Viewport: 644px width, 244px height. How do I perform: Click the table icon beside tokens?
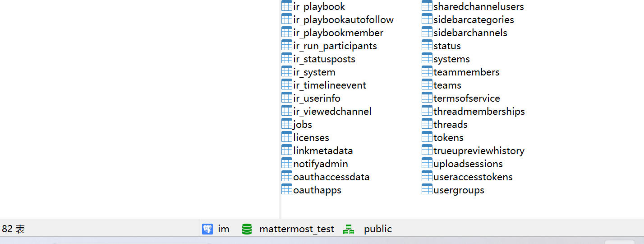(427, 137)
